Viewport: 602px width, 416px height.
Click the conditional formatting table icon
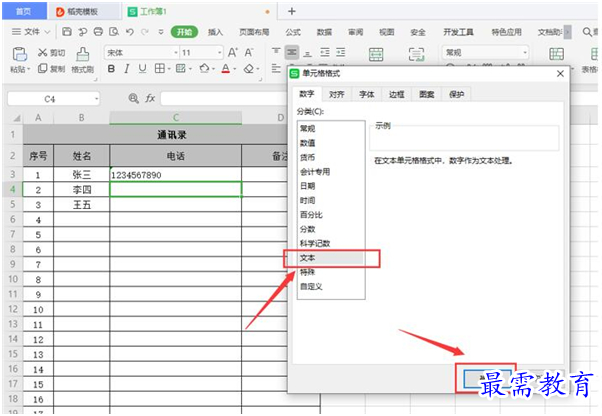pyautogui.click(x=556, y=54)
